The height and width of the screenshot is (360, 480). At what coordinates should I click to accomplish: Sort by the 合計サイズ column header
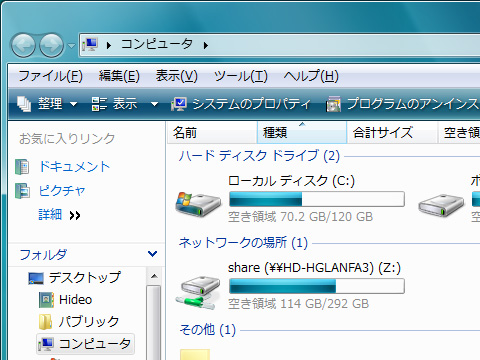[x=392, y=133]
